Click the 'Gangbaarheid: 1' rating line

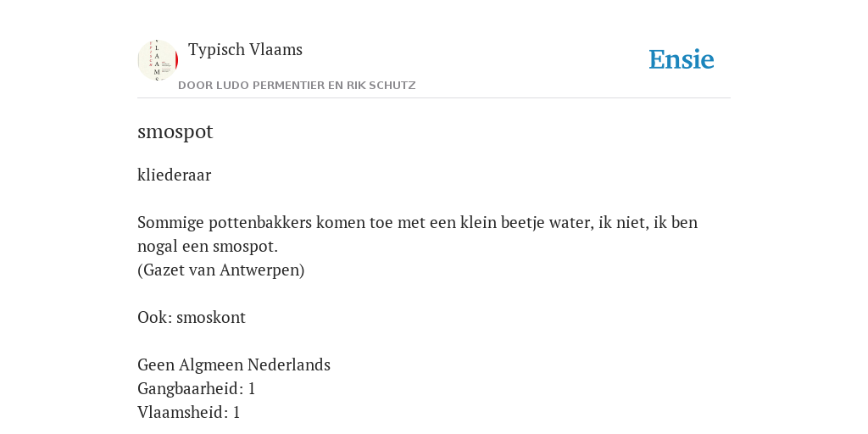196,388
